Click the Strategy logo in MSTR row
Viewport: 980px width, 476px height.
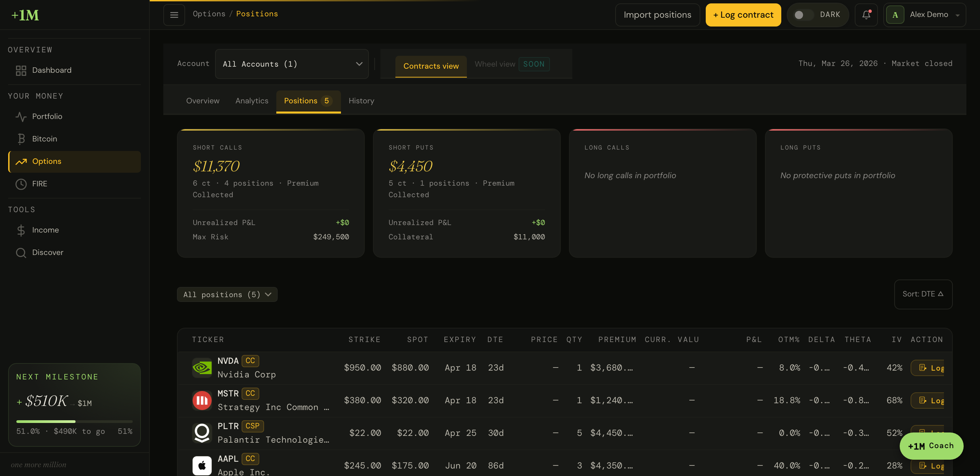pyautogui.click(x=202, y=400)
